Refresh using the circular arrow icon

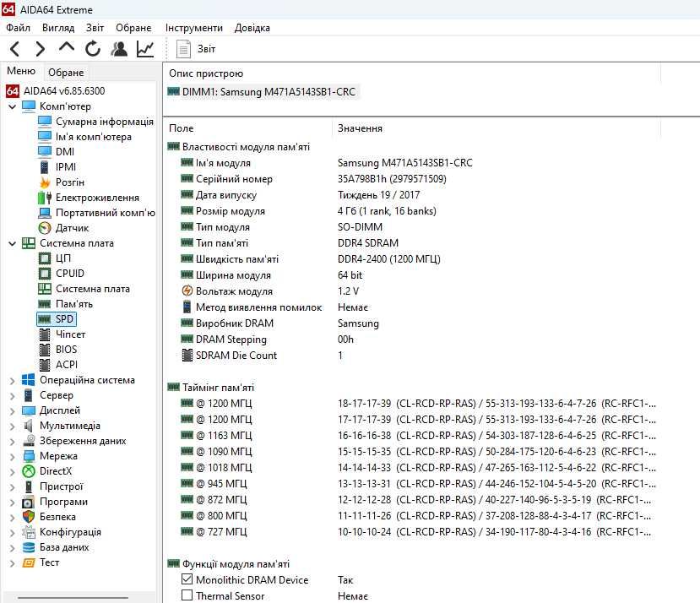pos(93,49)
